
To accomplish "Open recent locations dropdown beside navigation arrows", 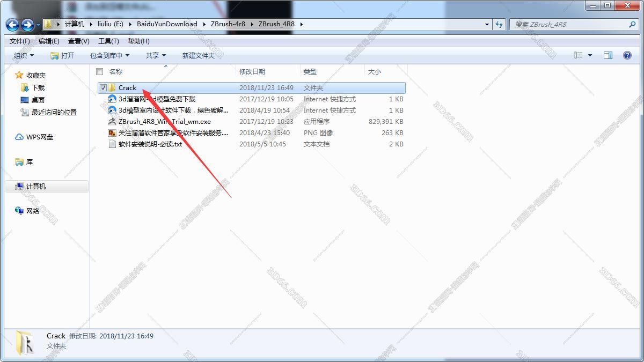I will tap(38, 25).
